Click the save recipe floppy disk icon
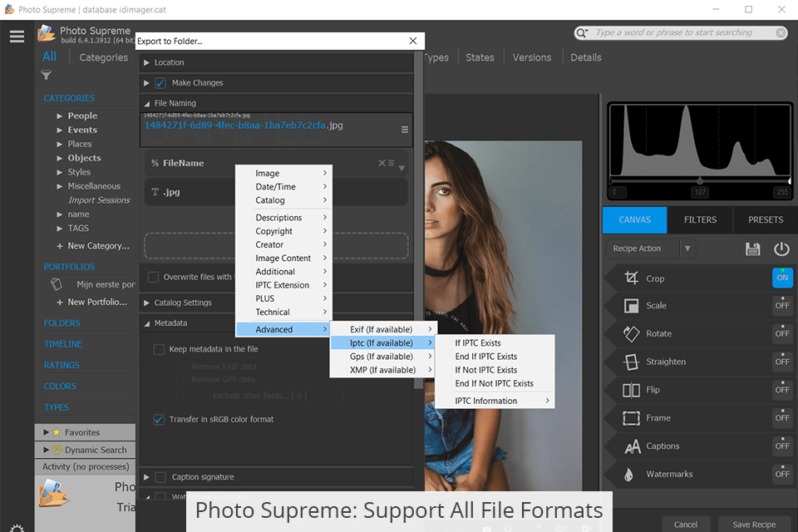The image size is (798, 532). pos(753,249)
